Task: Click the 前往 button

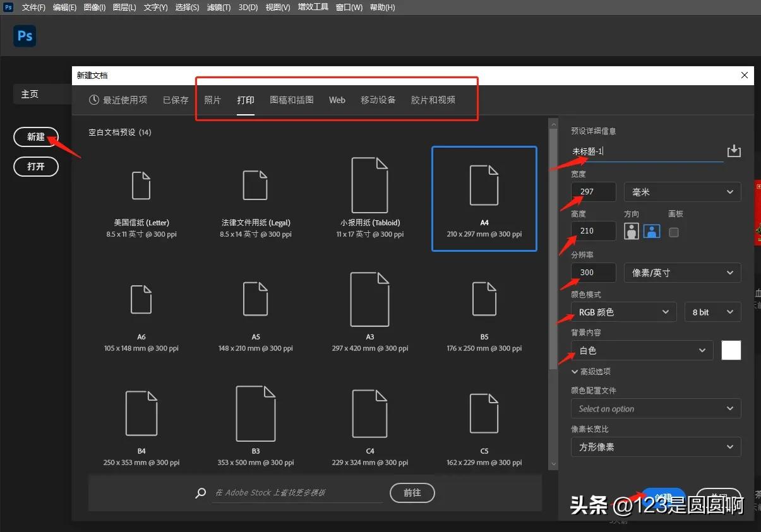Action: (412, 493)
